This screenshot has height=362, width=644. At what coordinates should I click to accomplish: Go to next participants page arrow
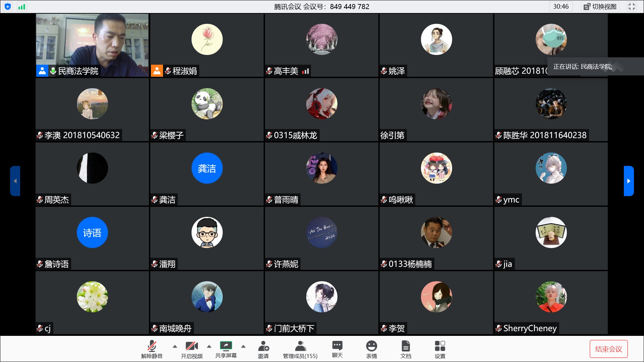629,181
